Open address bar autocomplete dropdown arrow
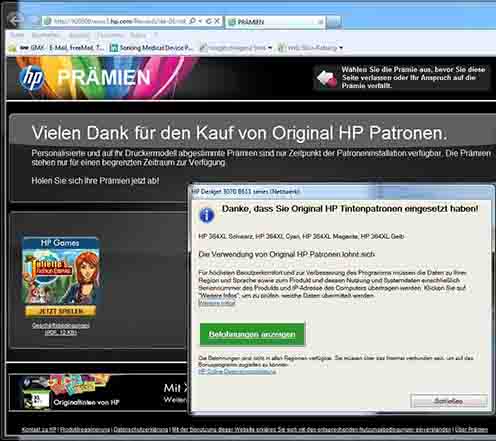Image resolution: width=496 pixels, height=441 pixels. coord(200,21)
